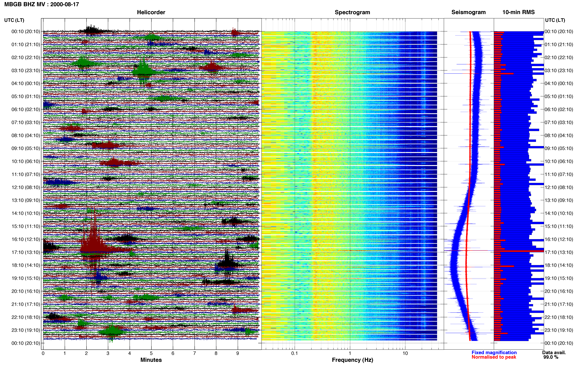This screenshot has width=588, height=368.
Task: Click '07:10 (03:10)' on the Helicorder time axis
Action: 26,122
